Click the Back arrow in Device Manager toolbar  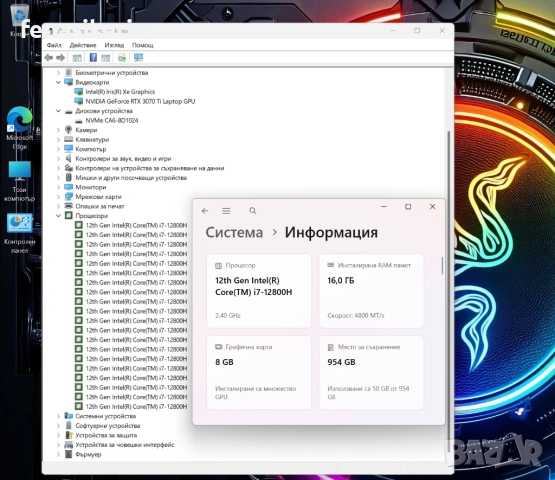pyautogui.click(x=49, y=58)
